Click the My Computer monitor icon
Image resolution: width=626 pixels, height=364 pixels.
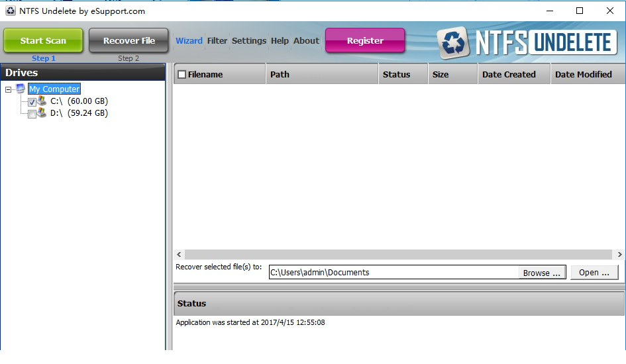coord(21,89)
